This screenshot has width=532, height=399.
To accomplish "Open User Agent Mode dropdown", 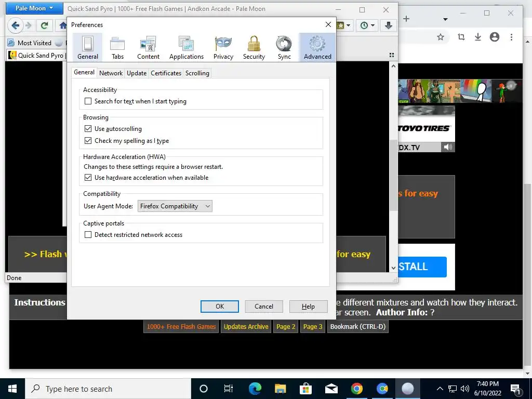I will 175,206.
